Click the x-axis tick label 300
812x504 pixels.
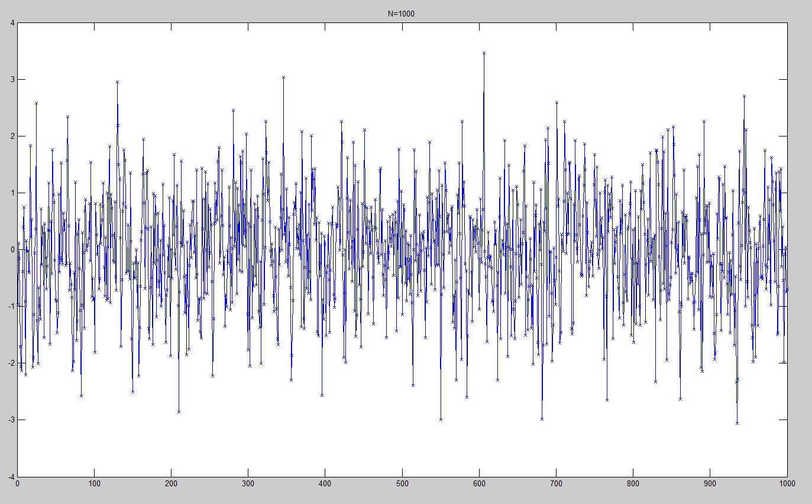(248, 483)
